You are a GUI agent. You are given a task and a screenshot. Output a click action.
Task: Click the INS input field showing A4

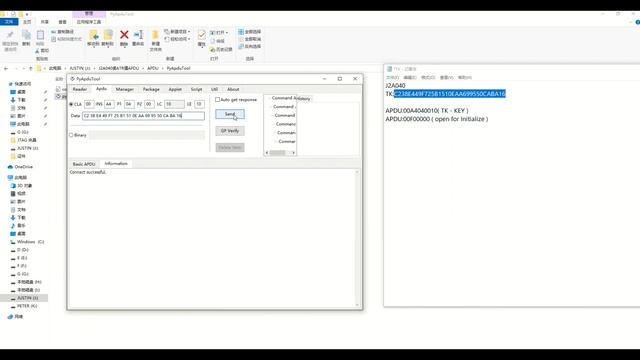coord(109,104)
